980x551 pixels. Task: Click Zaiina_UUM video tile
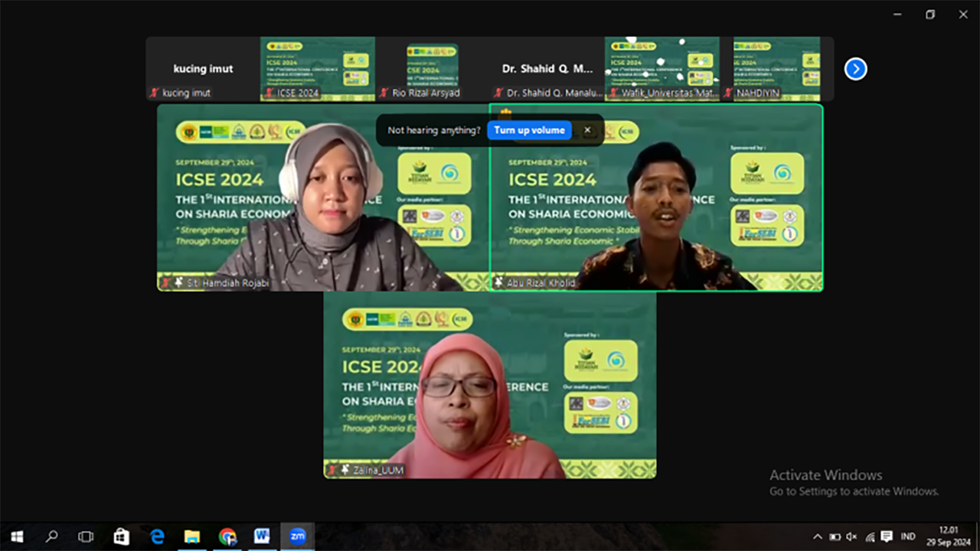[x=490, y=385]
